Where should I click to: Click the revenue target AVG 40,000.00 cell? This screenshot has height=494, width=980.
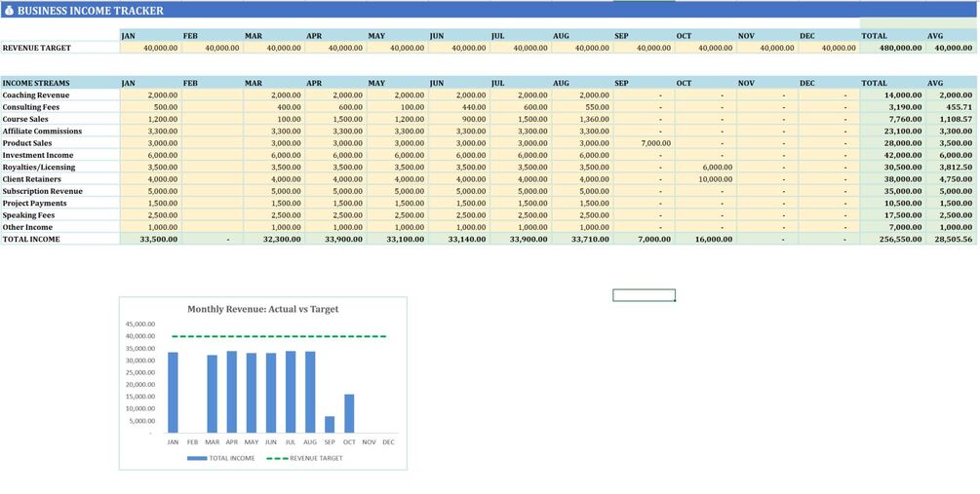[x=950, y=48]
